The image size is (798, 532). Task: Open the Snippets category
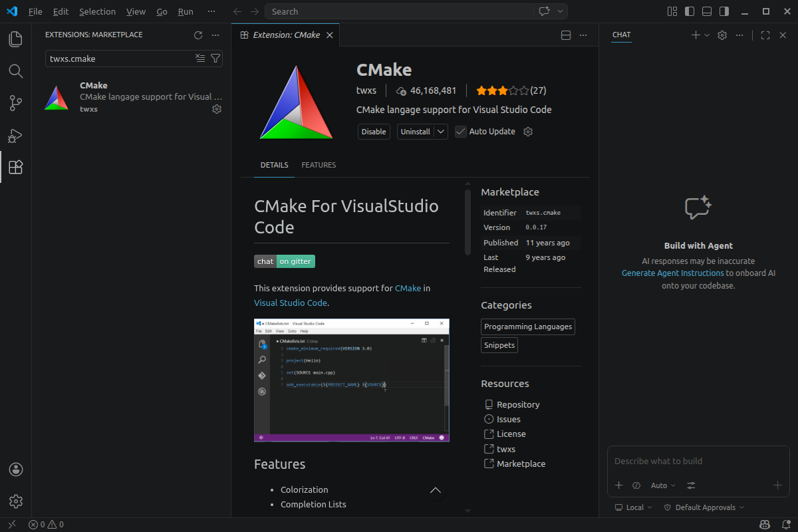pyautogui.click(x=499, y=345)
